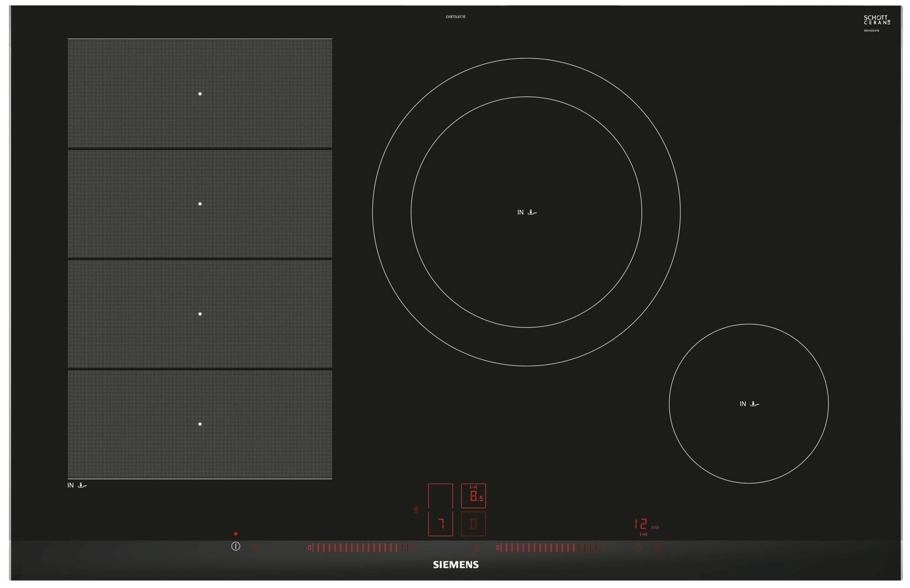Viewport: 910px width, 588px height.
Task: Select the empty upper-left zone display box
Action: click(x=440, y=496)
